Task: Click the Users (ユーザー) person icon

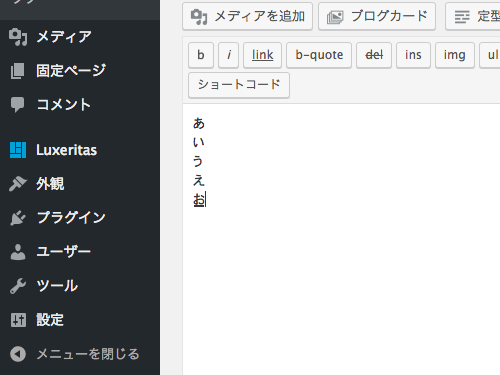Action: coord(18,252)
